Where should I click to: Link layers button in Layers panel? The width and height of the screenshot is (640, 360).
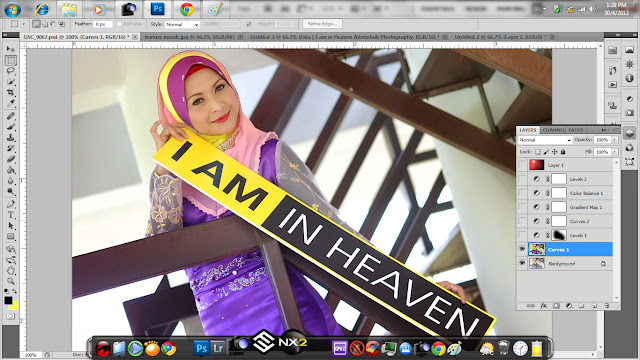click(531, 305)
